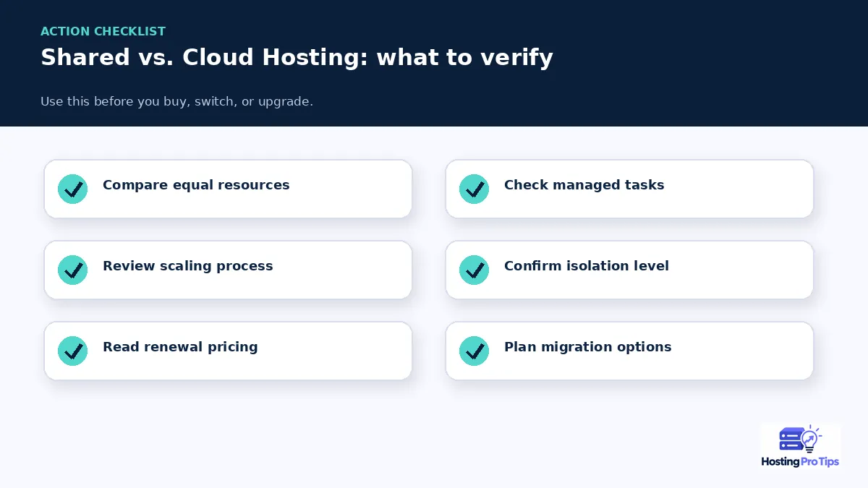Click the checkmark icon beside Review scaling process
Viewport: 868px width, 488px height.
pyautogui.click(x=72, y=270)
